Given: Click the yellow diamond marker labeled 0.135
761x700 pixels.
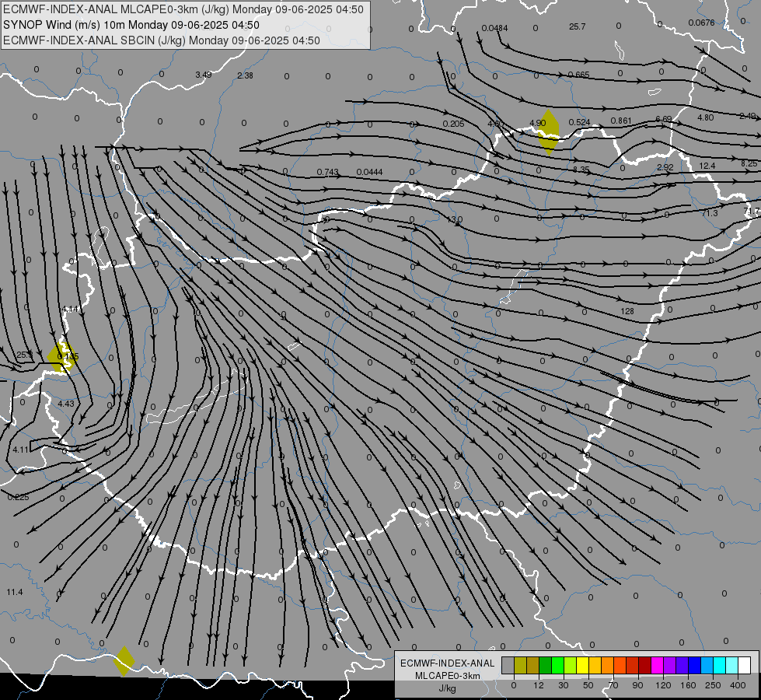Looking at the screenshot, I should point(62,357).
